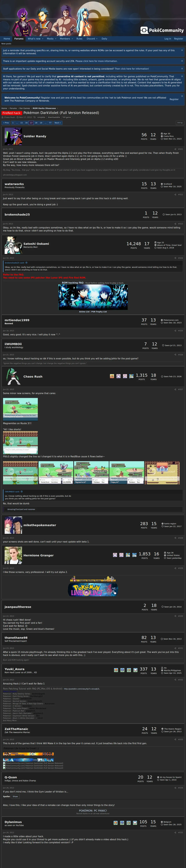This screenshot has width=186, height=868.
Task: Open Rules nav item
Action: coord(79,39)
